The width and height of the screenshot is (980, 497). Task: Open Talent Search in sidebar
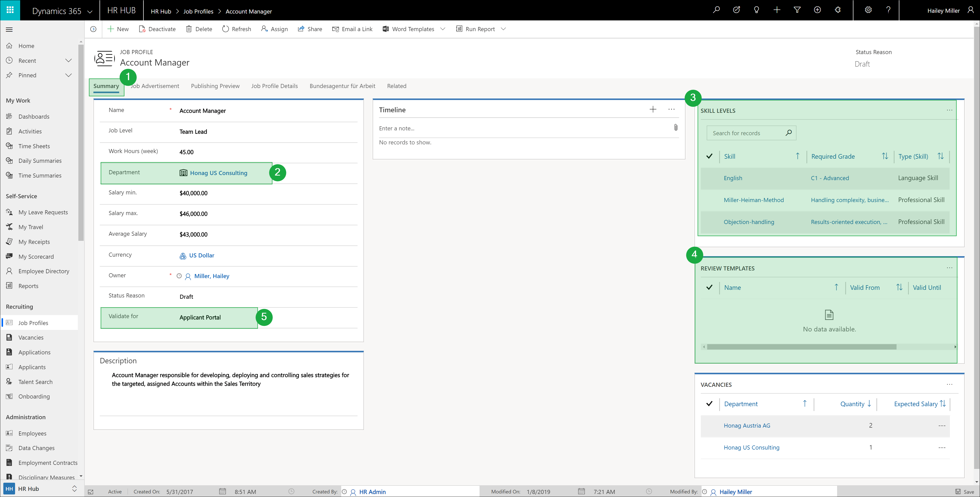click(35, 382)
